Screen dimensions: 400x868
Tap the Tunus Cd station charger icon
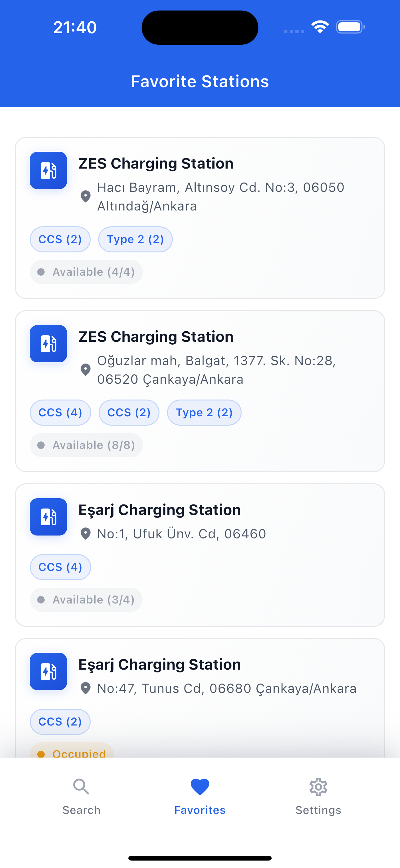[x=48, y=671]
